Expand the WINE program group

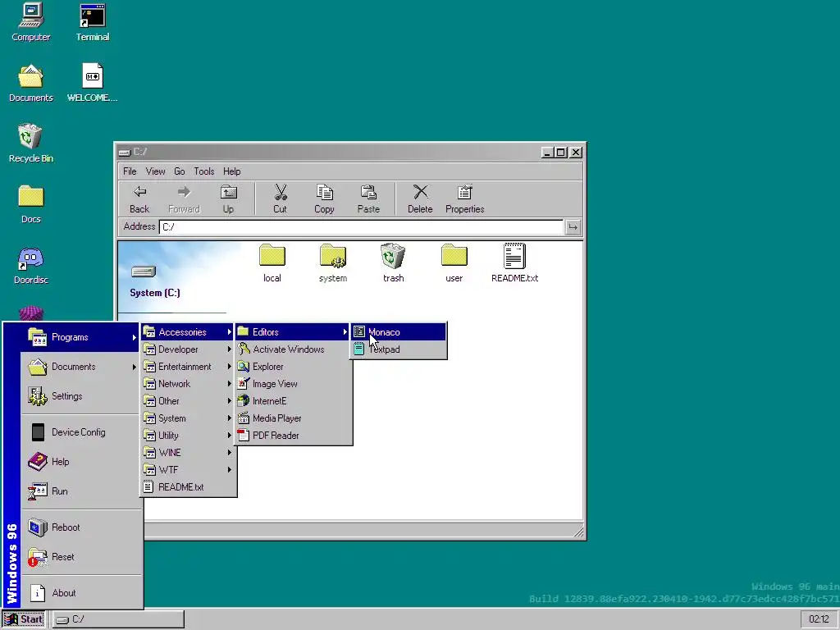(x=188, y=452)
